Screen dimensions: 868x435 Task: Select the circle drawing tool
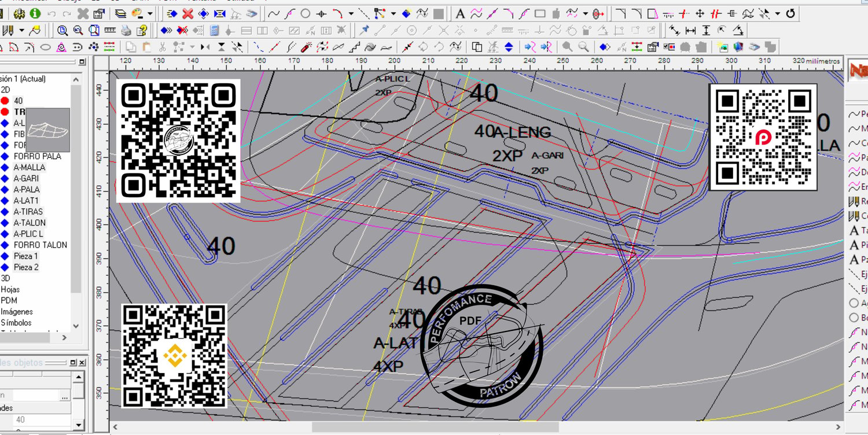coord(305,13)
